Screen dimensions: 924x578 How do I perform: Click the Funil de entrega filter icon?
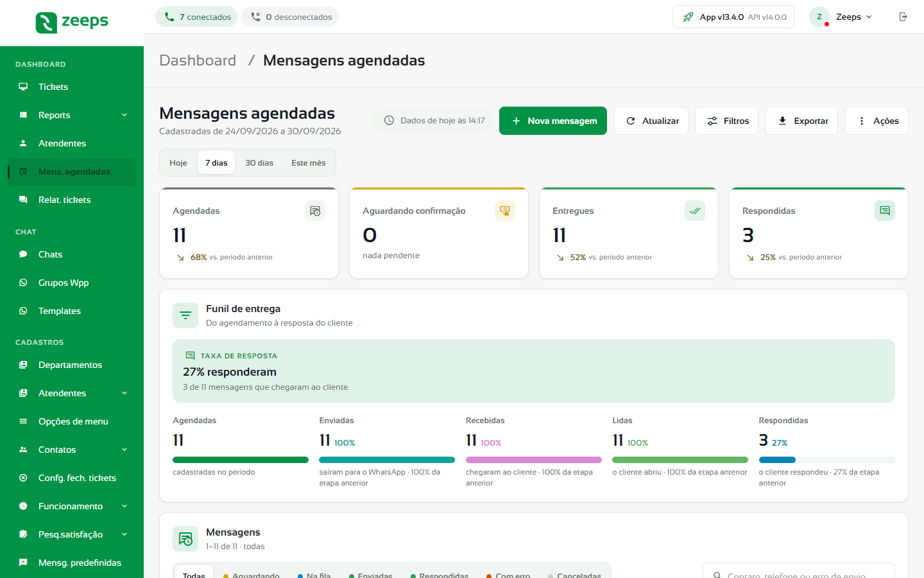(x=185, y=315)
